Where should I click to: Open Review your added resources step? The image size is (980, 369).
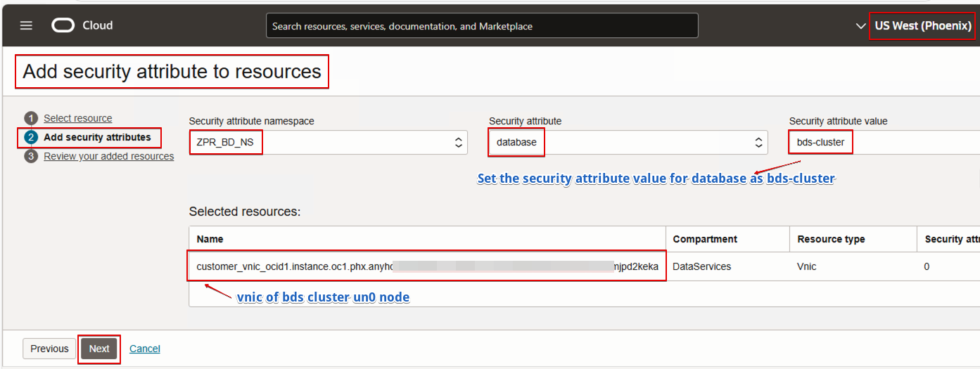108,156
